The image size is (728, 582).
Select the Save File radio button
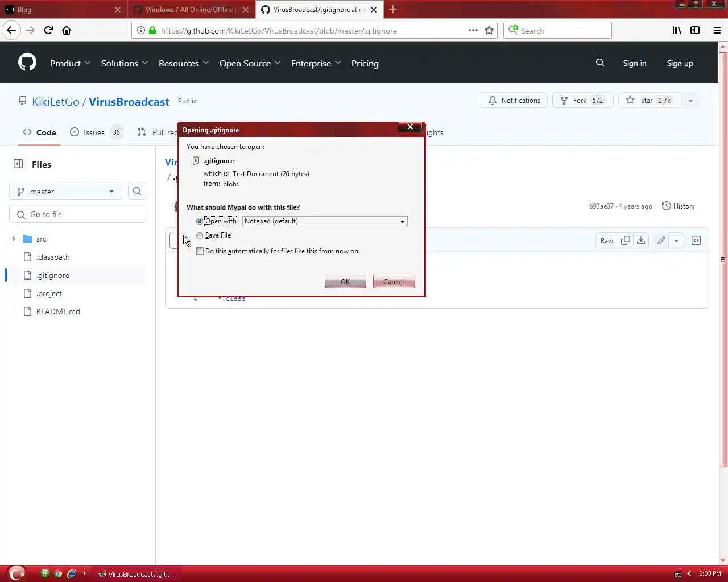point(200,235)
